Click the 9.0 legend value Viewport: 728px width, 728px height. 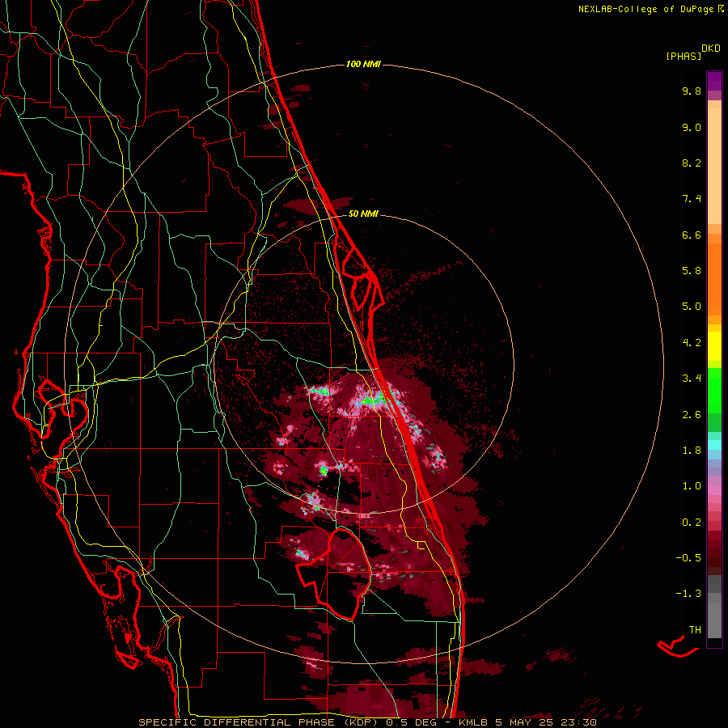coord(692,127)
